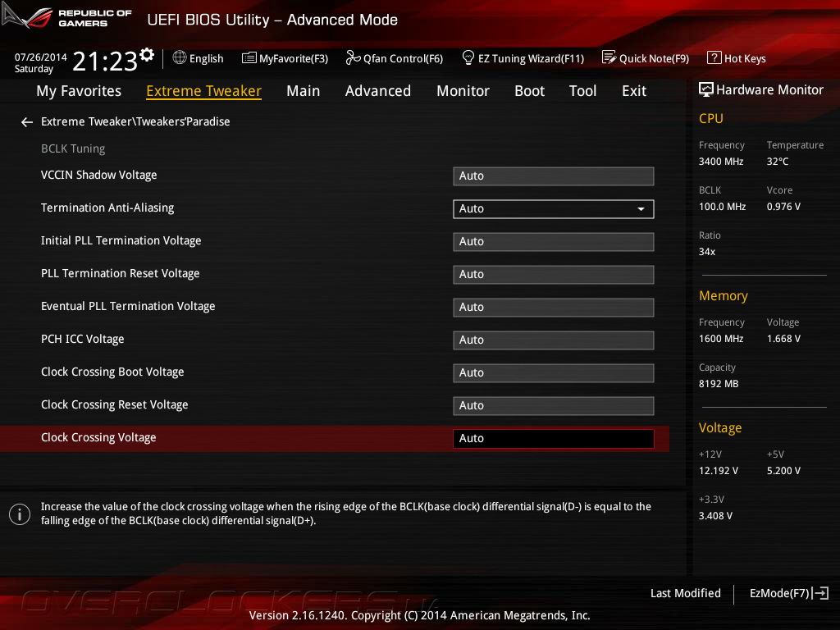Click the PCH ICC Voltage label
Image resolution: width=840 pixels, height=630 pixels.
[x=83, y=339]
